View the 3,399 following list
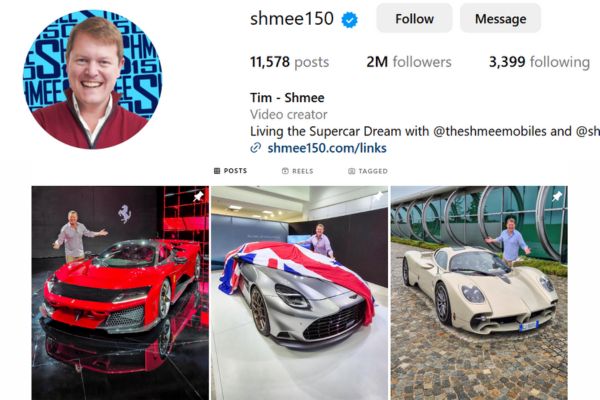 tap(539, 62)
